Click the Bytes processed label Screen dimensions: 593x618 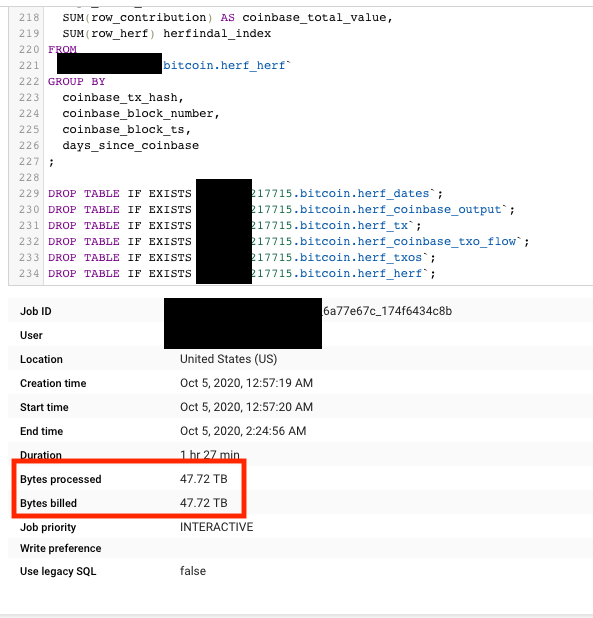[x=61, y=479]
